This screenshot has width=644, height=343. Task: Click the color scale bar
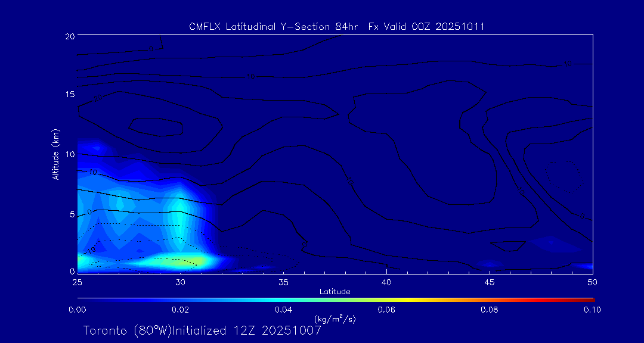[336, 300]
